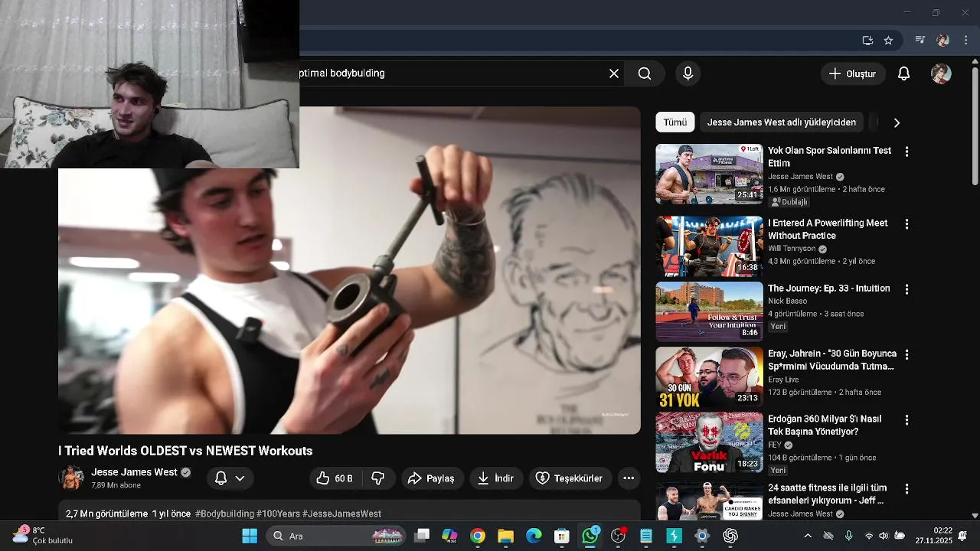
Task: Open Chrome three-dot menu
Action: click(x=966, y=41)
